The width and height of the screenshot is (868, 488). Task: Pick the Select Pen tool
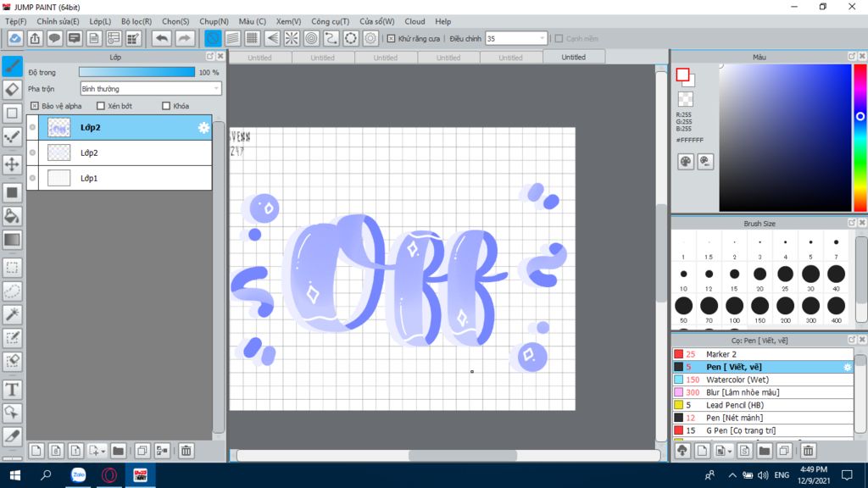pos(12,337)
